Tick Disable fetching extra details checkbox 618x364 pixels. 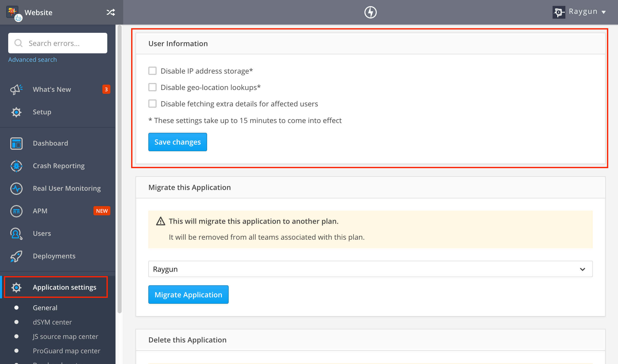point(152,104)
